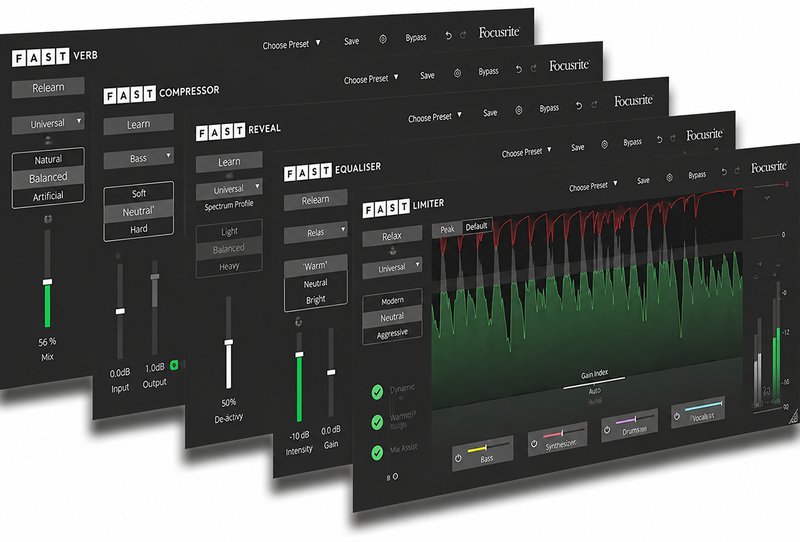
Task: Select Bright tone in FAST Equaliser
Action: pyautogui.click(x=316, y=300)
